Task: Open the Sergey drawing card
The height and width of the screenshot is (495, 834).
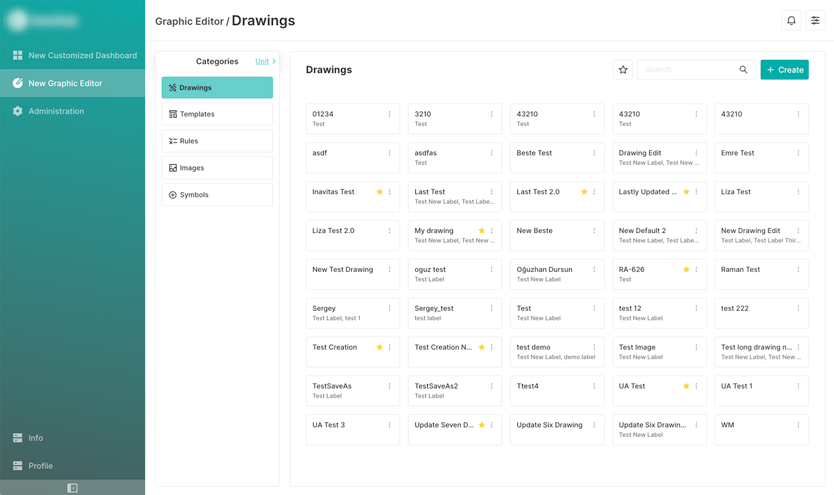Action: pyautogui.click(x=345, y=313)
